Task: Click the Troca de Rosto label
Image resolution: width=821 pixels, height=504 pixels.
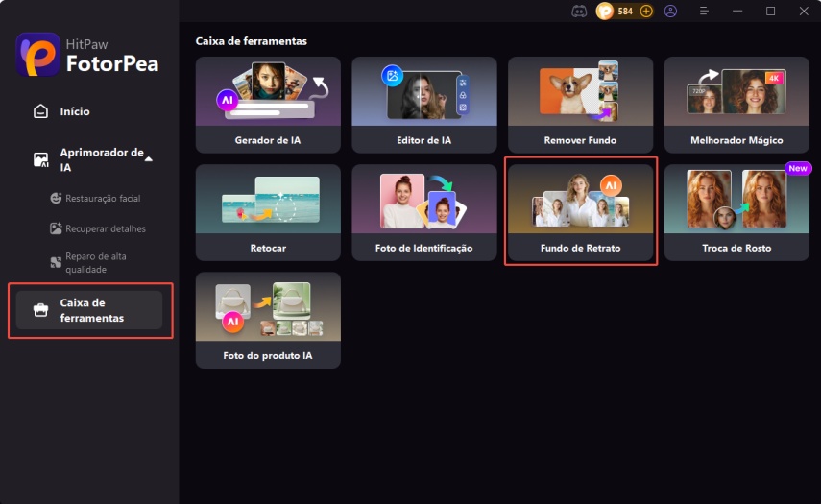Action: (736, 248)
